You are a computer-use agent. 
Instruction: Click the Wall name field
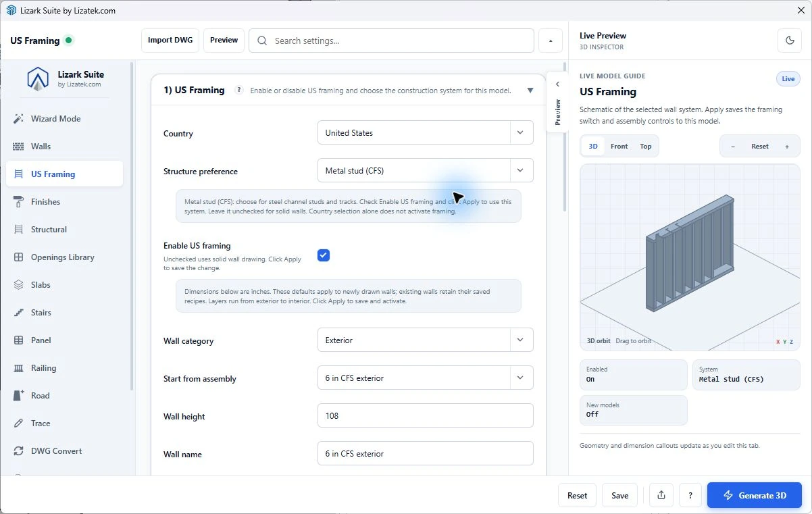425,454
